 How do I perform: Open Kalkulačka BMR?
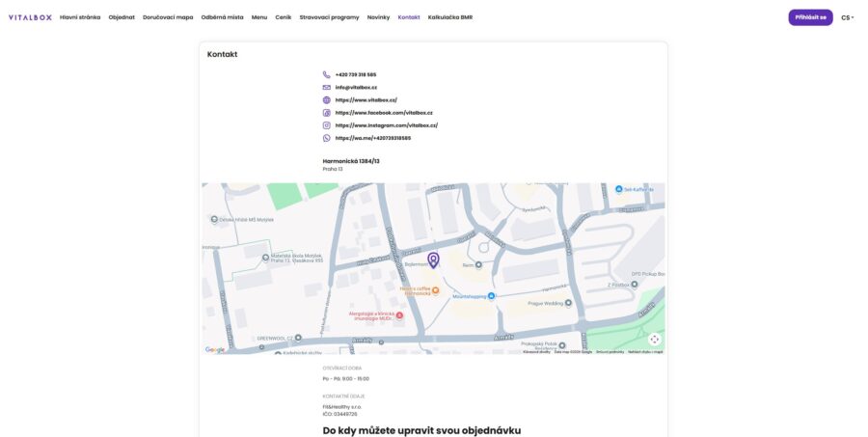pos(450,17)
